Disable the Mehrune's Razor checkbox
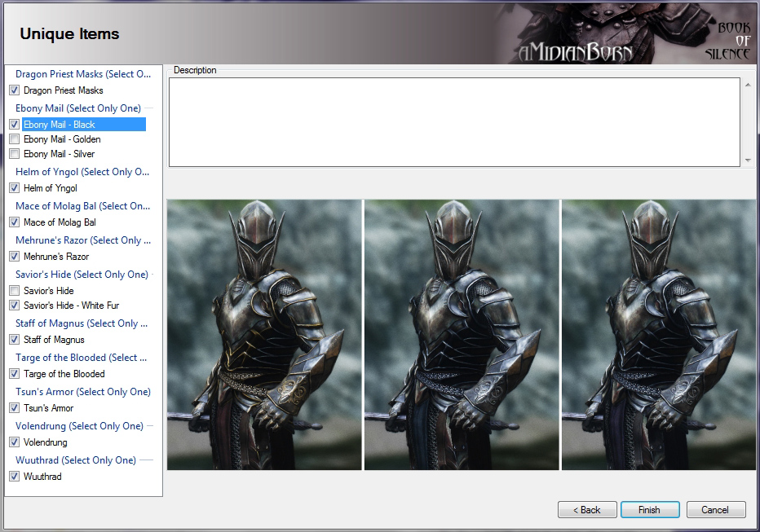The image size is (760, 532). (x=15, y=257)
